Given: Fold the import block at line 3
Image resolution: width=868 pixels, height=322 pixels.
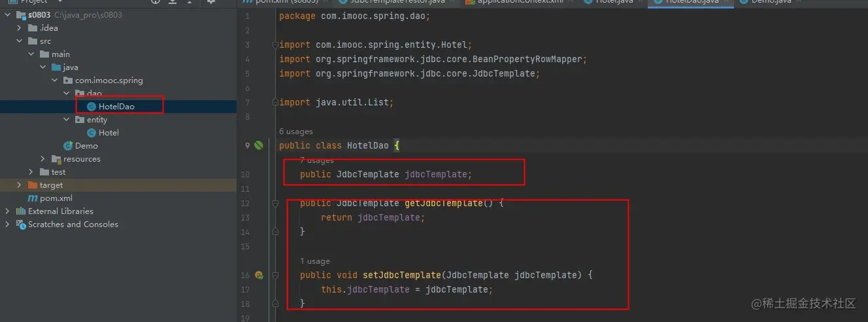Looking at the screenshot, I should [x=276, y=45].
